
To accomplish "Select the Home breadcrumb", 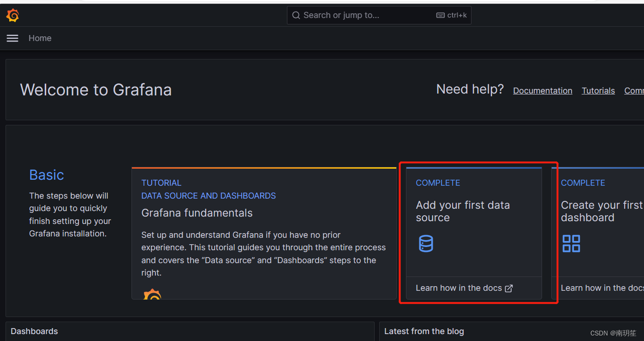I will coord(40,38).
